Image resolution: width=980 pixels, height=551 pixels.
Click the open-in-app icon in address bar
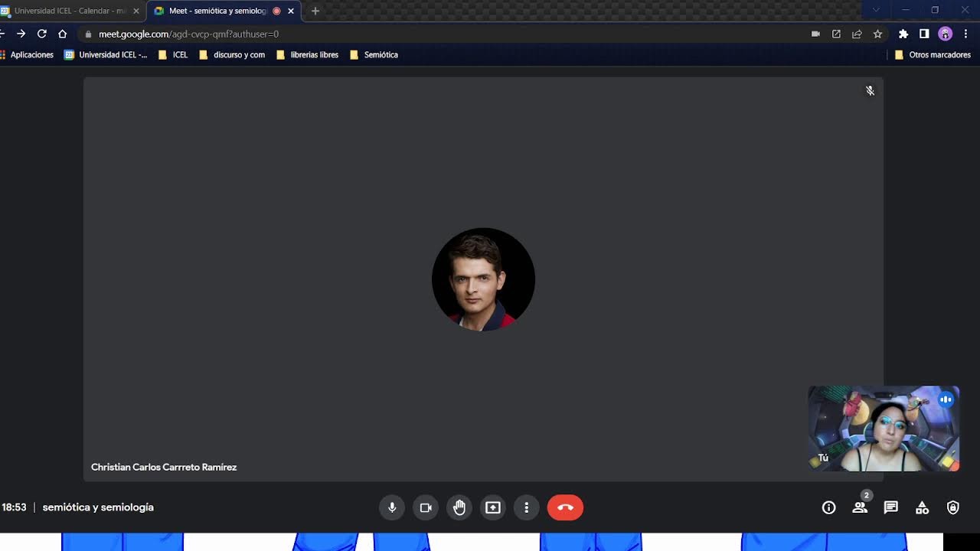point(836,34)
